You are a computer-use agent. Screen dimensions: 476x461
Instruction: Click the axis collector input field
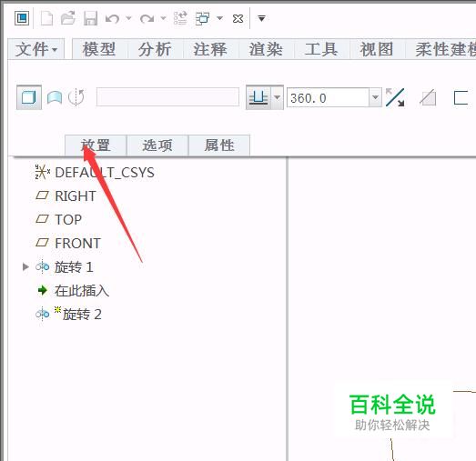tap(167, 97)
